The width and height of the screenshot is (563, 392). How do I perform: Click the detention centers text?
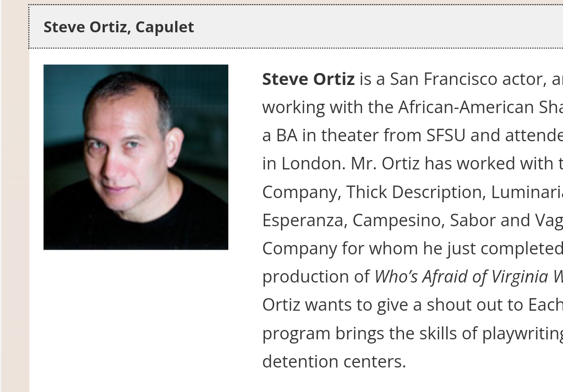[x=334, y=361]
